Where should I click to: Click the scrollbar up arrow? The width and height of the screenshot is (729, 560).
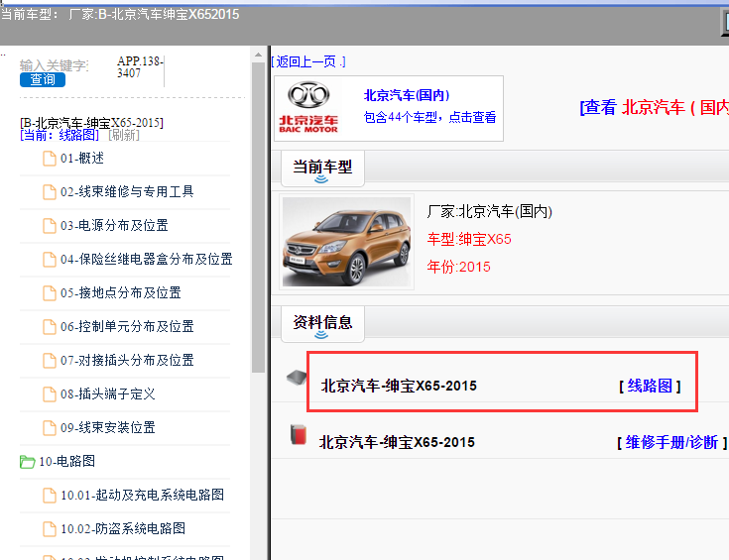click(x=258, y=55)
